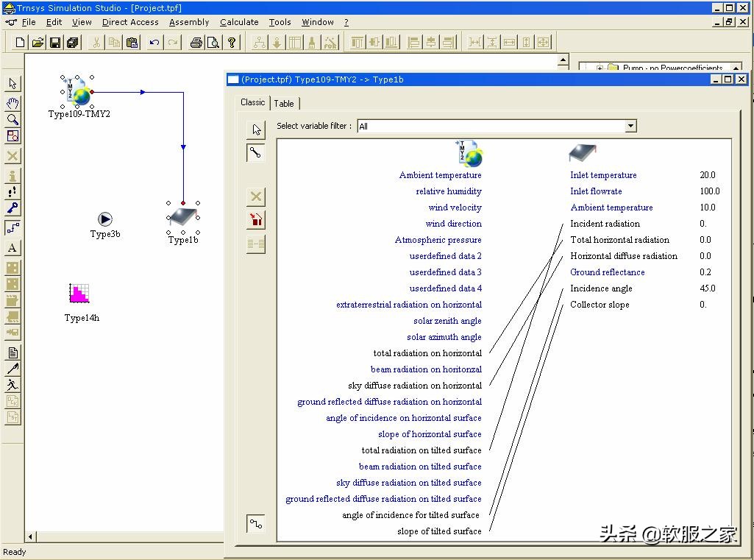Click the solar azimuth angle output
The image size is (754, 560).
444,337
